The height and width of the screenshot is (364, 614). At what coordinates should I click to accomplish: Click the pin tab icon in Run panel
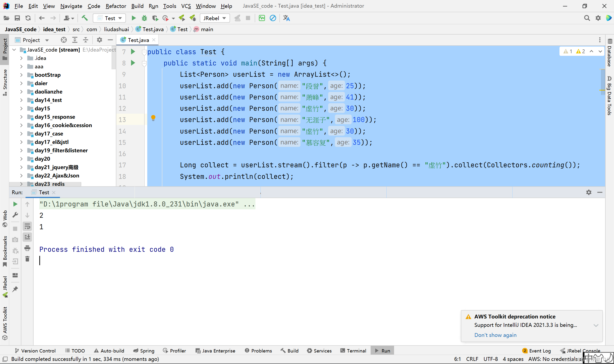pyautogui.click(x=15, y=289)
